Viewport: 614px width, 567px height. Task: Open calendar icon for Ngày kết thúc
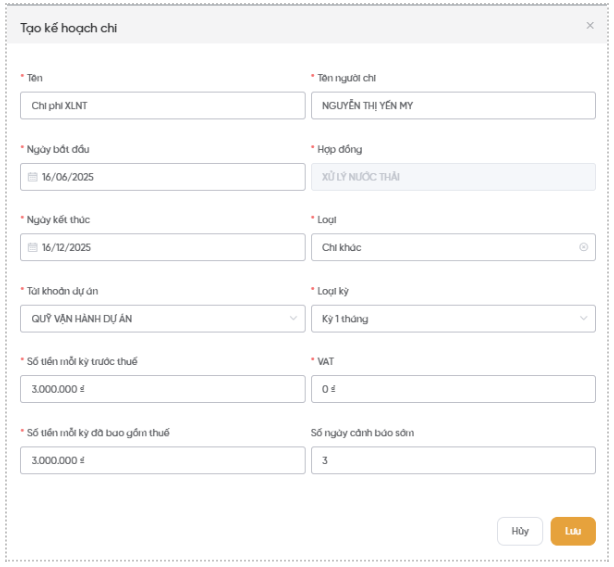(x=33, y=247)
